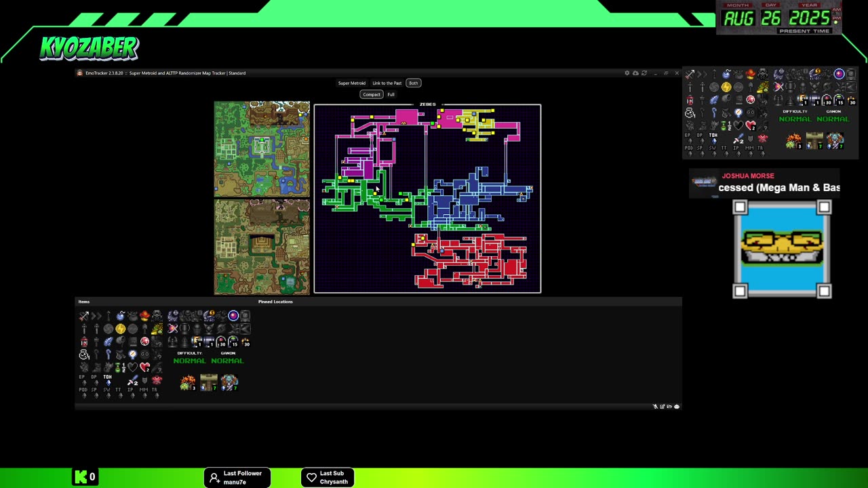Click the Dark World map
This screenshot has height=488, width=868.
point(262,247)
